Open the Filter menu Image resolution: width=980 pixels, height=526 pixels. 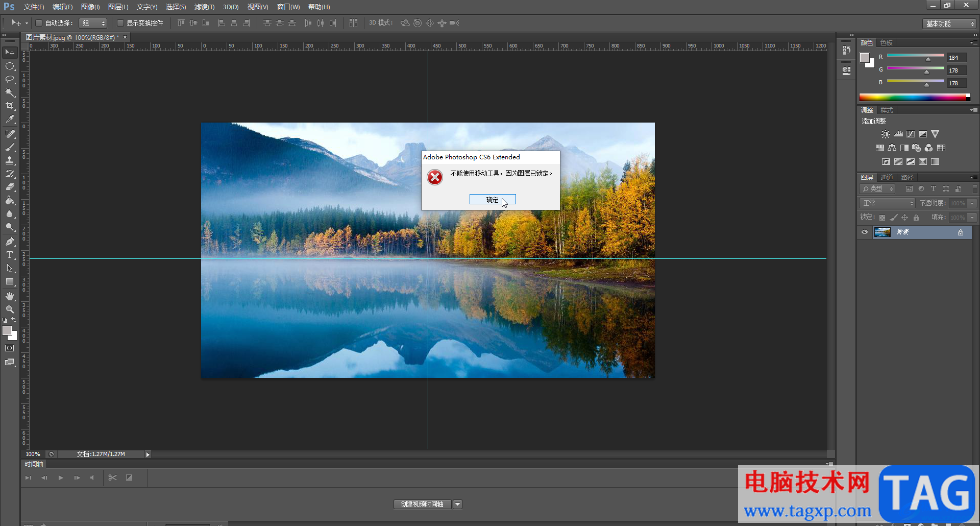(204, 7)
